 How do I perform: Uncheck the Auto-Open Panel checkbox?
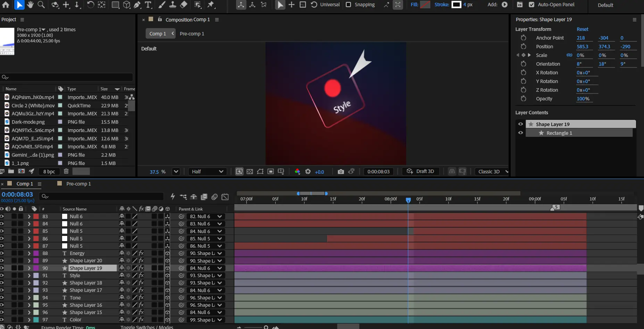[x=532, y=5]
